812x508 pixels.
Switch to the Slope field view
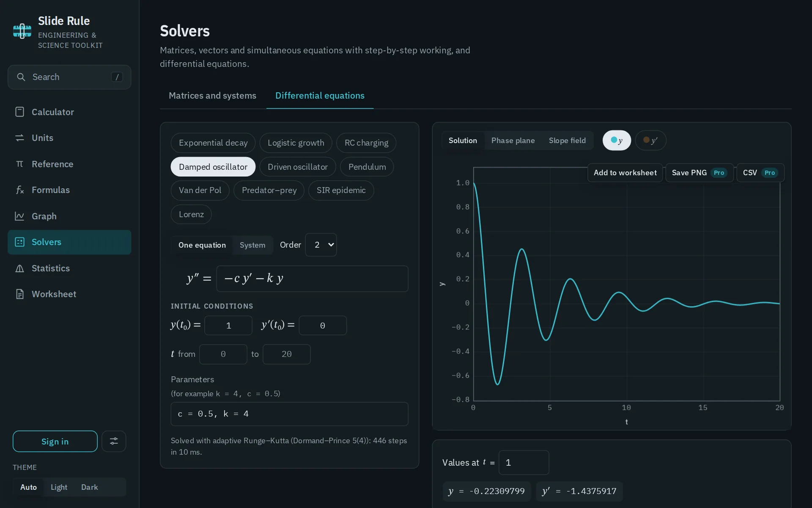coord(567,141)
